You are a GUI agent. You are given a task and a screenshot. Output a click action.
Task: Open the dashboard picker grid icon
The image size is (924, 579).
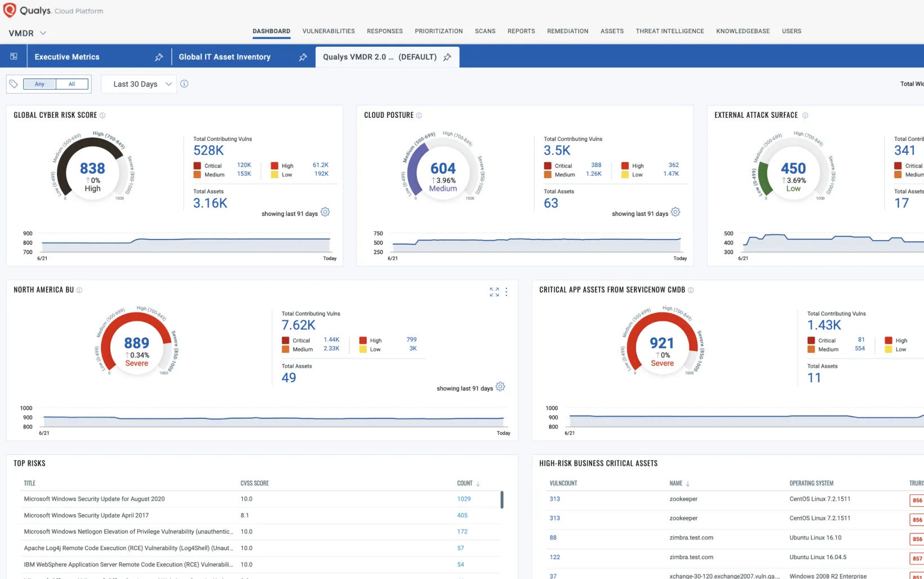click(14, 56)
